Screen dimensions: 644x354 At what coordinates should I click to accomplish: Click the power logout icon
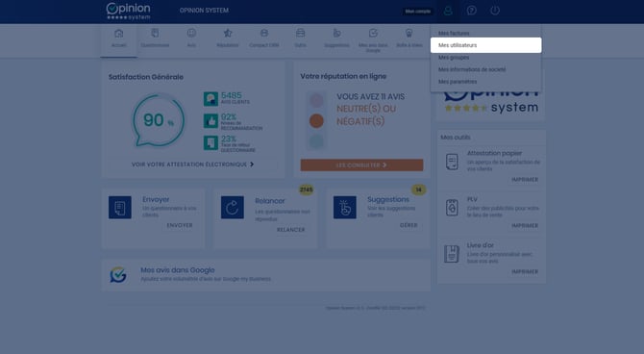coord(495,11)
